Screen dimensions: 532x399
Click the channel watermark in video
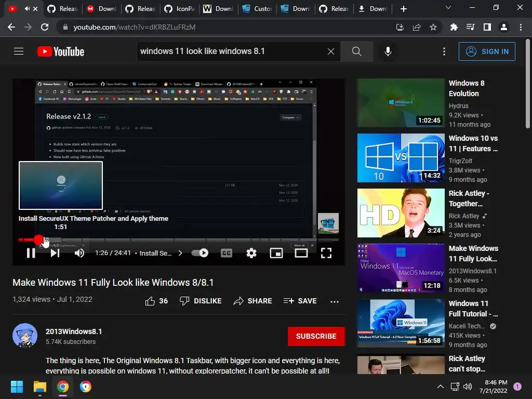pyautogui.click(x=328, y=223)
